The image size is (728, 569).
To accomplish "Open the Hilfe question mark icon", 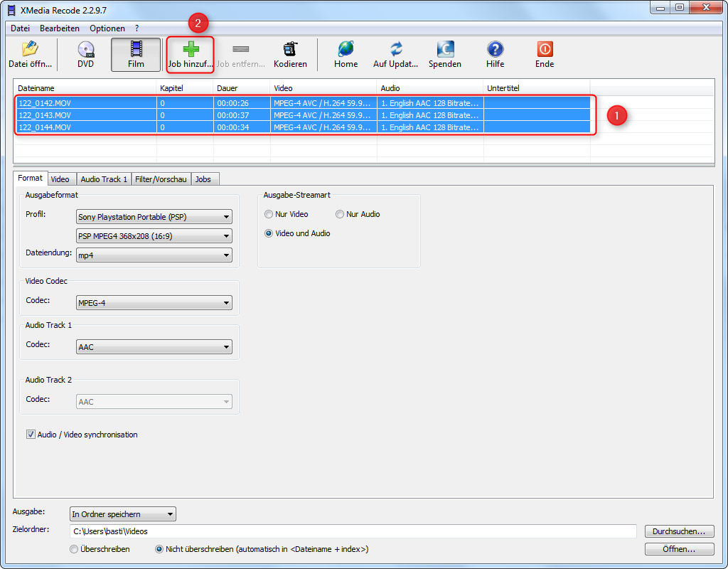I will (495, 50).
